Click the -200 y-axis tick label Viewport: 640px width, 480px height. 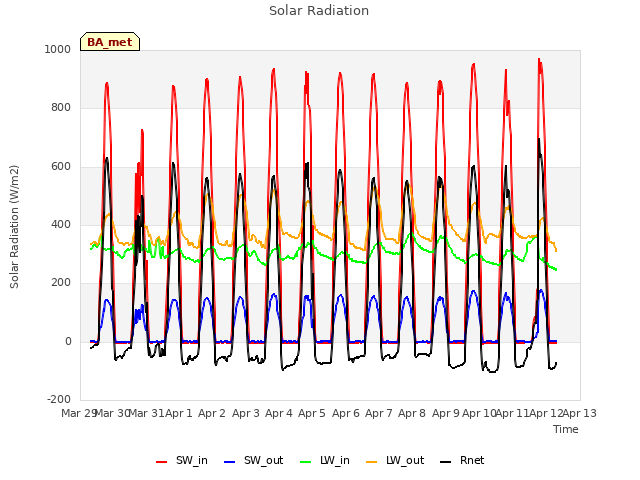(59, 399)
